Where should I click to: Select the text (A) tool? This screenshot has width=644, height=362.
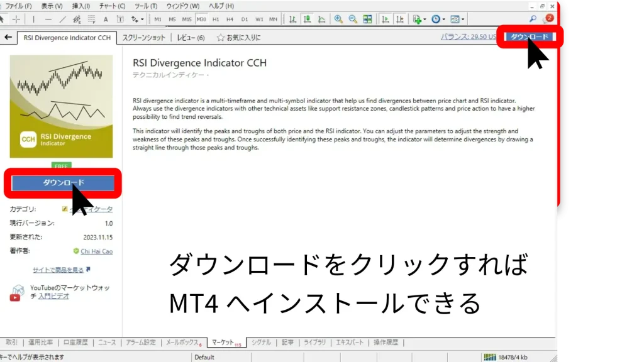click(106, 19)
